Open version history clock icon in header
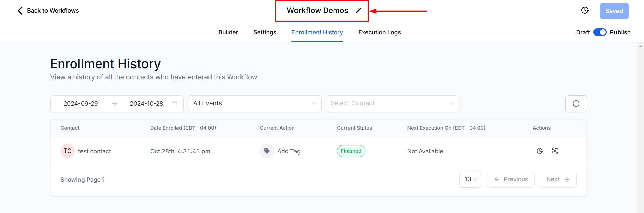Image resolution: width=644 pixels, height=213 pixels. tap(585, 11)
